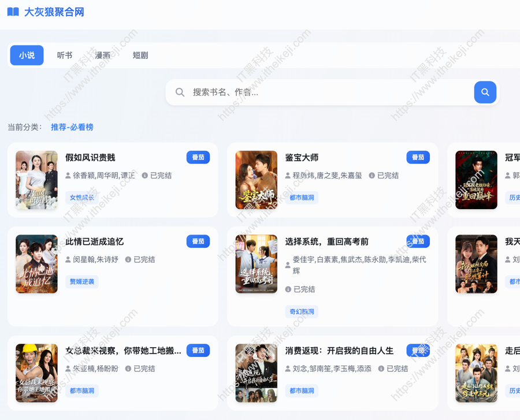Click the 番茄 badge on 假如风识贵贱 card
Viewport: 520px width, 420px height.
(x=198, y=157)
